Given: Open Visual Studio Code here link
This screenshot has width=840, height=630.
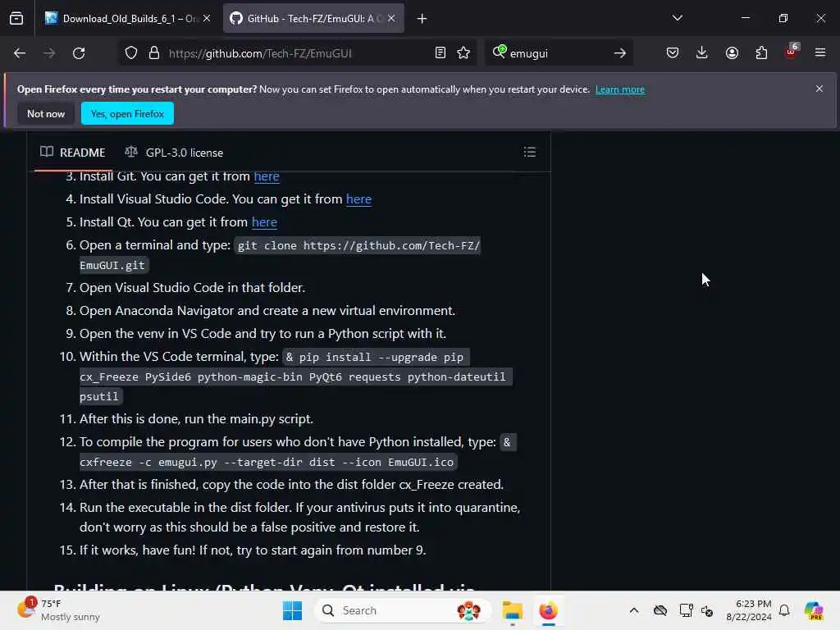Looking at the screenshot, I should tap(358, 199).
